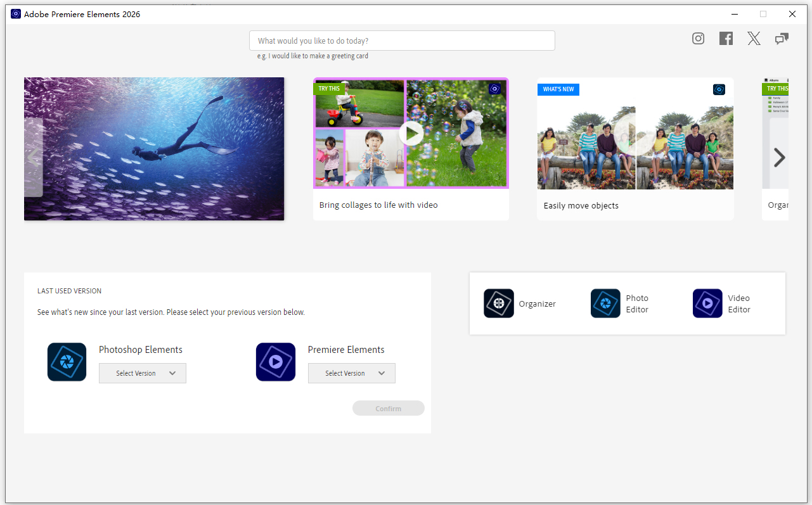Click the search box 'What would you like to do today?'

402,41
